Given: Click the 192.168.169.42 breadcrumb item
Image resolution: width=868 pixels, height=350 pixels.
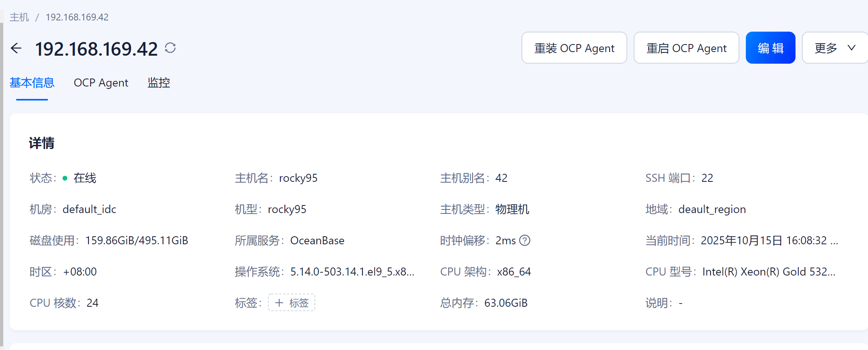Looking at the screenshot, I should 77,17.
